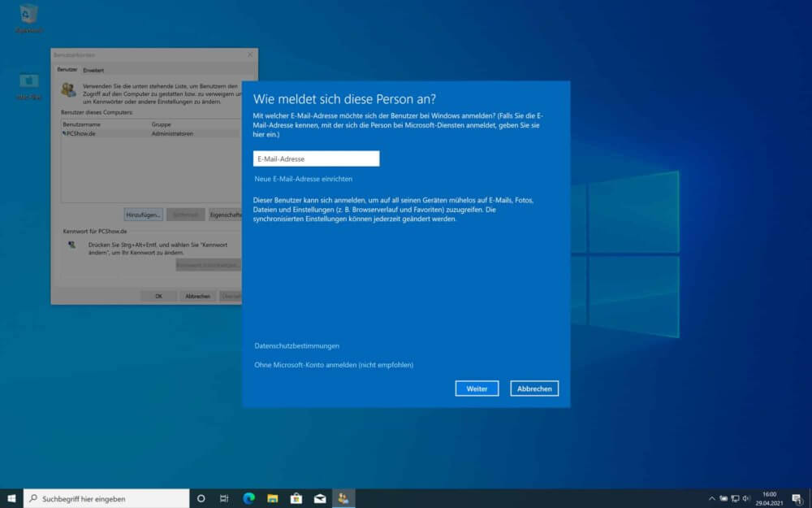Choose 'Ohne Microsoft-Konto anmelden' link
Viewport: 812px width, 508px height.
(334, 365)
